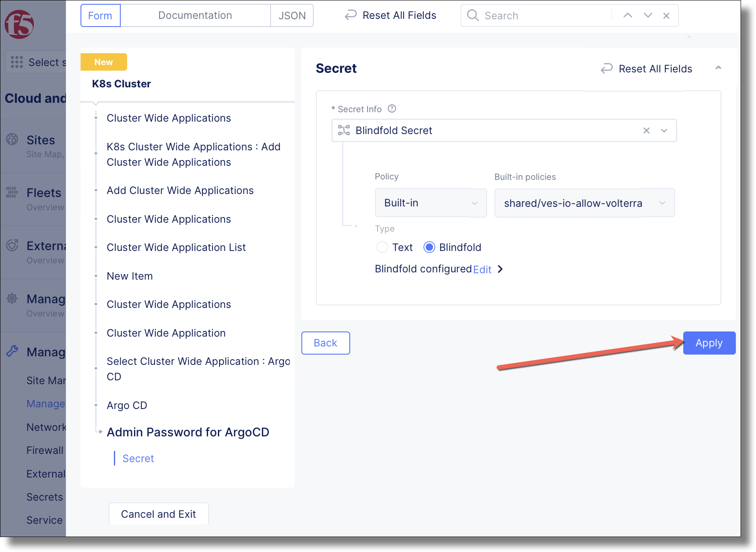The image size is (756, 552).
Task: Switch to the Form tab
Action: click(100, 15)
